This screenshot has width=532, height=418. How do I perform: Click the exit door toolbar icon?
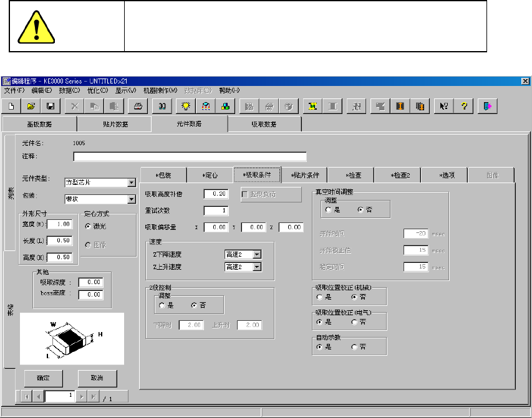coord(488,107)
